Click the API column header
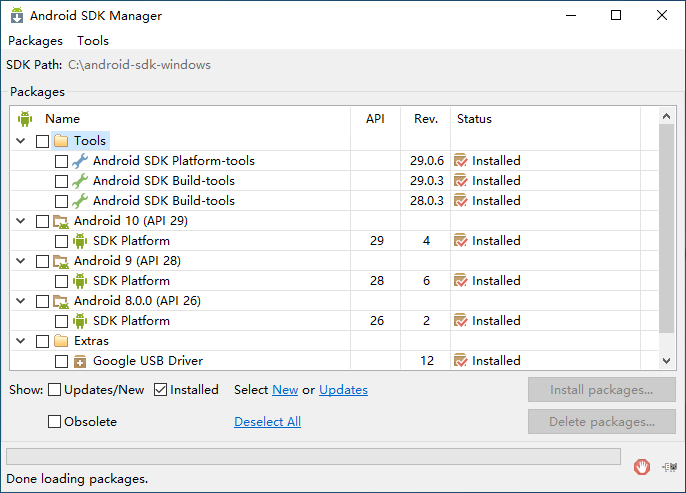686x493 pixels. pos(375,119)
